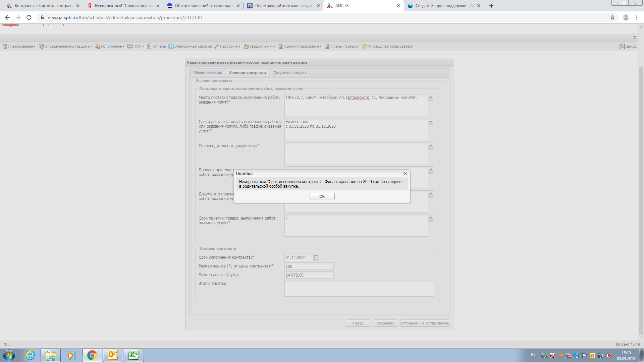Click the Выход logout icon
Viewport: 644px width, 362px height.
(x=622, y=46)
